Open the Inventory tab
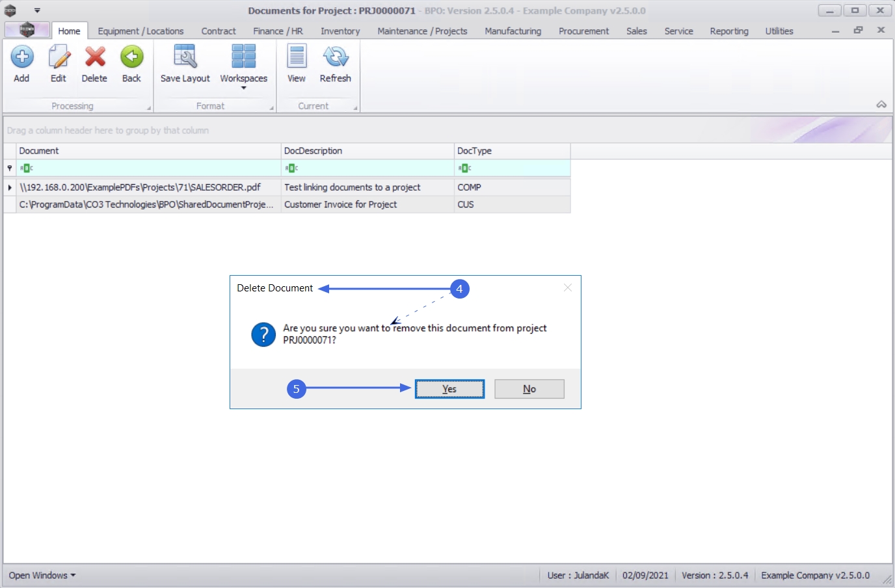Image resolution: width=895 pixels, height=588 pixels. (x=340, y=31)
